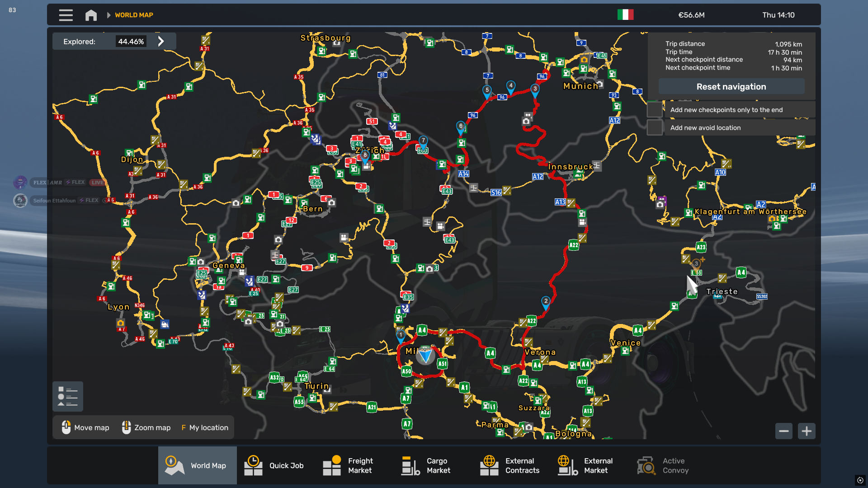This screenshot has width=868, height=488.
Task: Click the A51 highway shield near Milan
Action: (x=442, y=364)
